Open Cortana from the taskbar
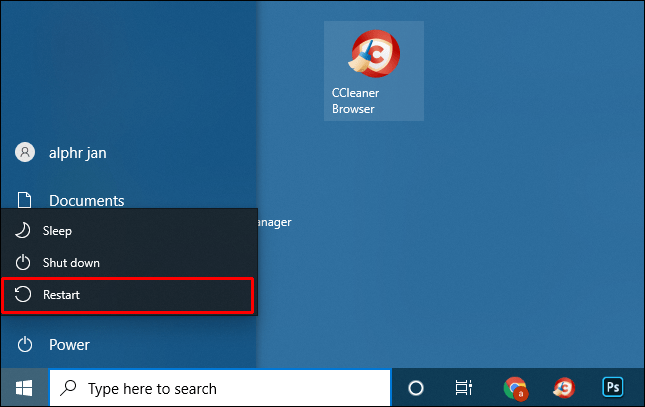This screenshot has height=407, width=645. pyautogui.click(x=416, y=388)
